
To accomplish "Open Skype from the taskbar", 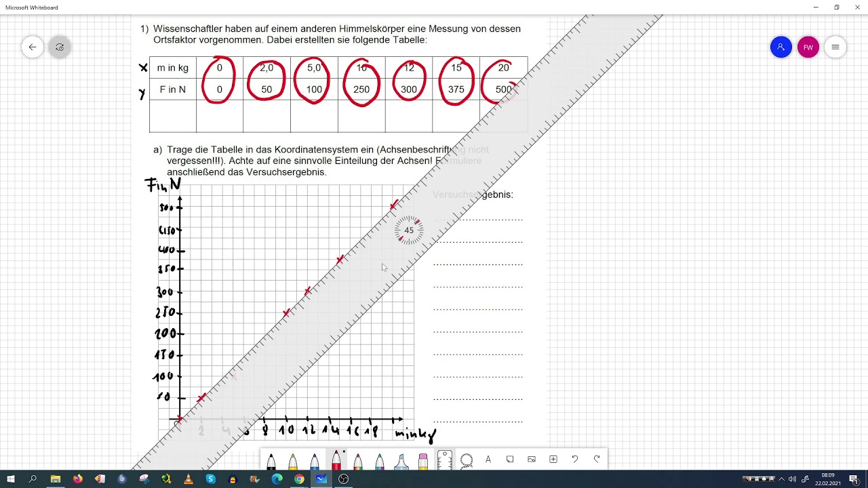I will pos(210,479).
